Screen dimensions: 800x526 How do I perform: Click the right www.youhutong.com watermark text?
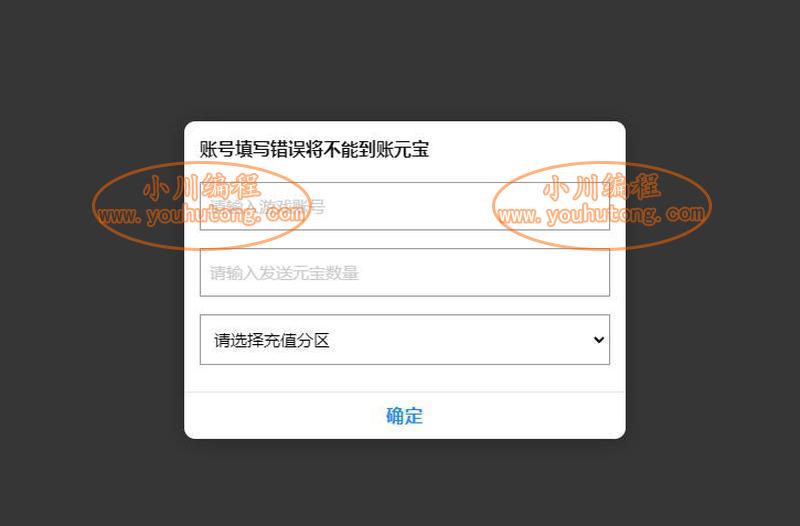(602, 214)
